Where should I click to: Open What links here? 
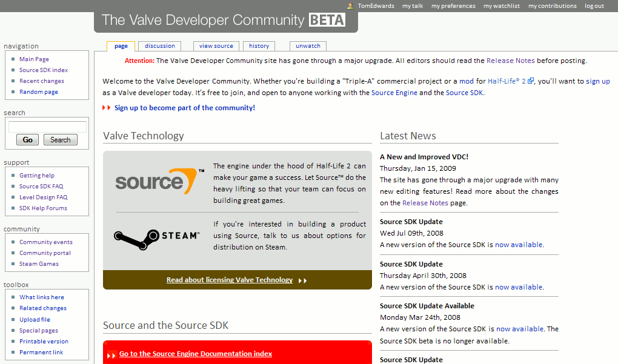(42, 297)
